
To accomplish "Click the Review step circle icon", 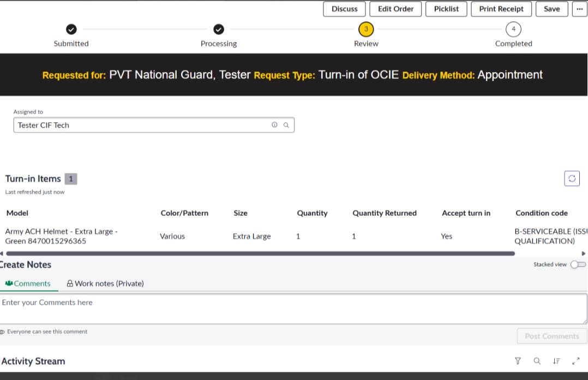I will pos(365,29).
